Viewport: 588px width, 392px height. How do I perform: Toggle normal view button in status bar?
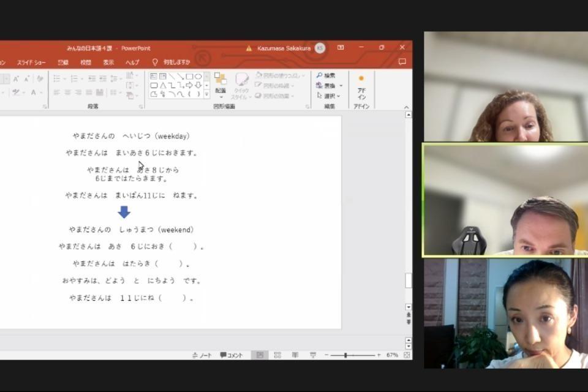point(260,355)
